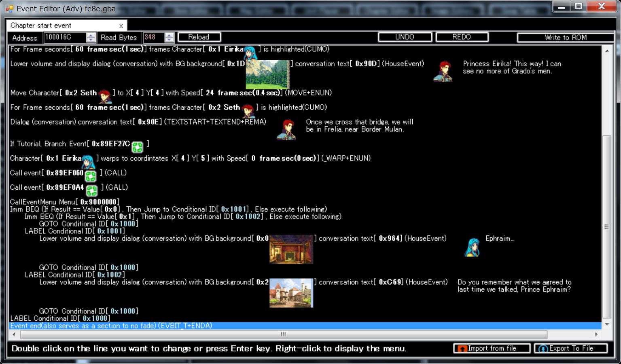The image size is (621, 364).
Task: Click green event icon for 0x89EF060
Action: point(91,176)
